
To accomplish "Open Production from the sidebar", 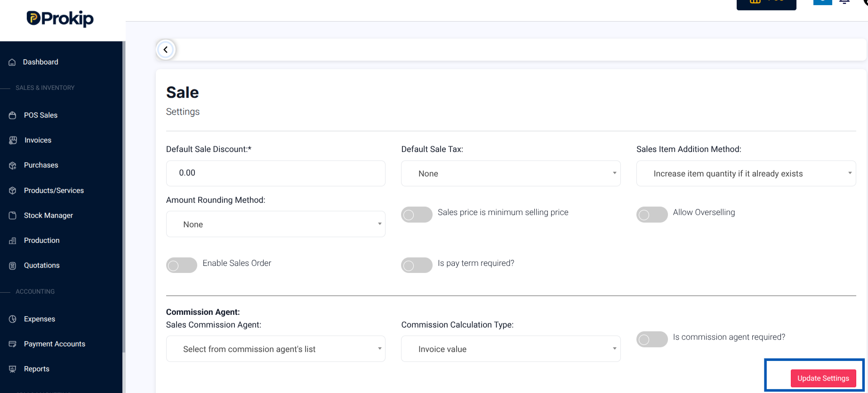I will tap(41, 241).
